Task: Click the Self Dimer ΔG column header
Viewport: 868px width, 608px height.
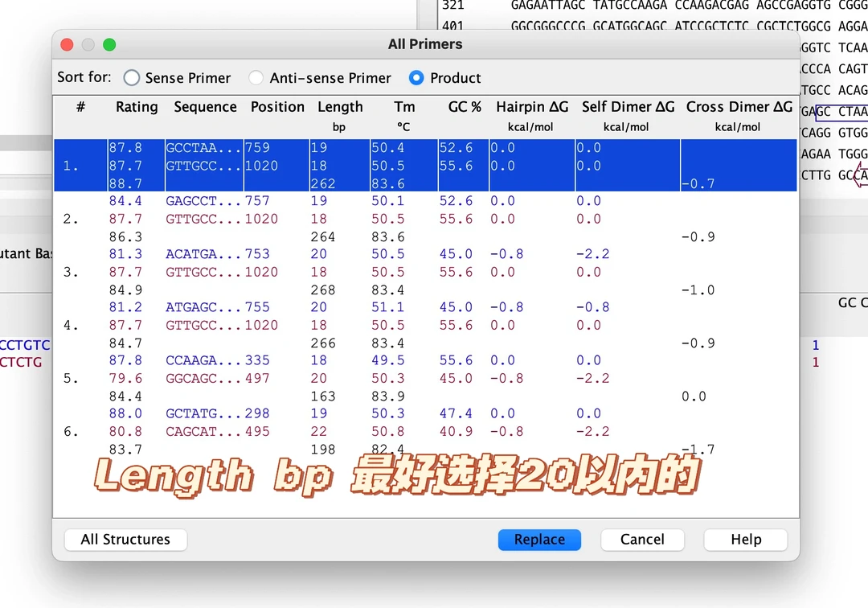Action: click(x=628, y=107)
